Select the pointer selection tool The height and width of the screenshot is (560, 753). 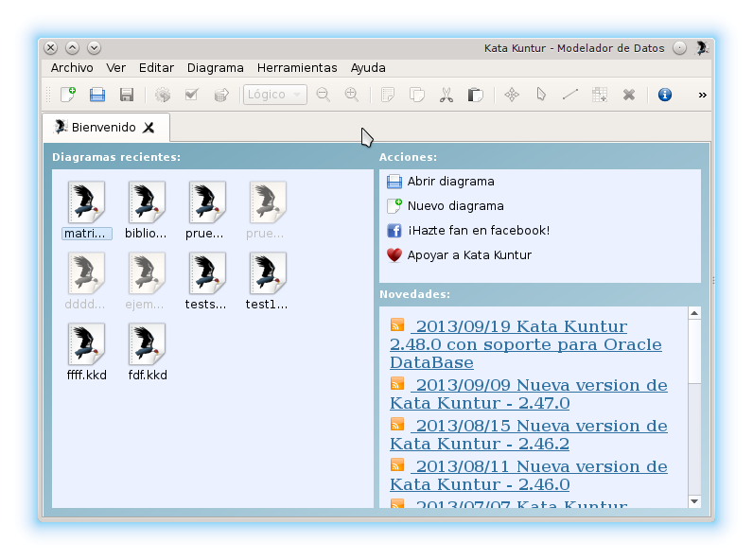541,95
